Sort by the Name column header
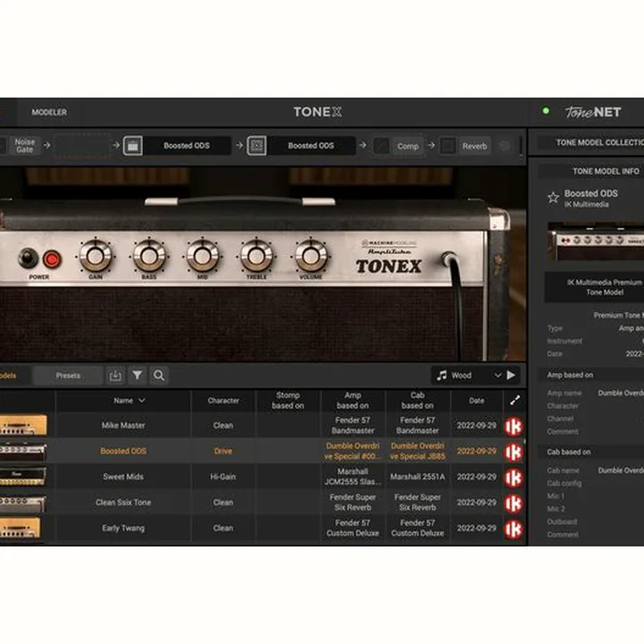This screenshot has height=644, width=644. pos(123,401)
